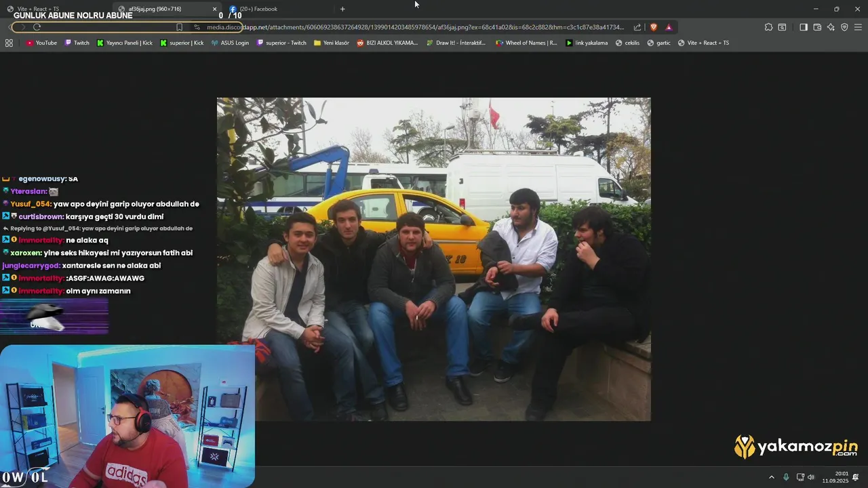Open the Brave Wallet icon

click(x=817, y=27)
